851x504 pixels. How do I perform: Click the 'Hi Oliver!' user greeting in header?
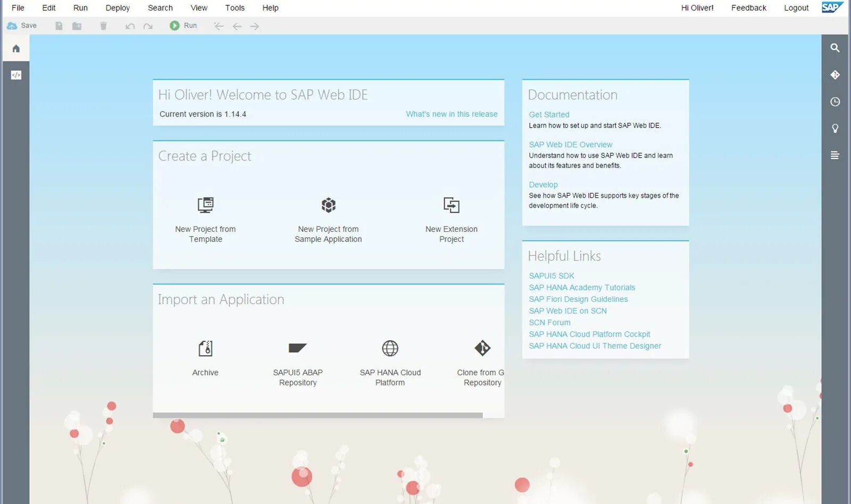click(697, 8)
